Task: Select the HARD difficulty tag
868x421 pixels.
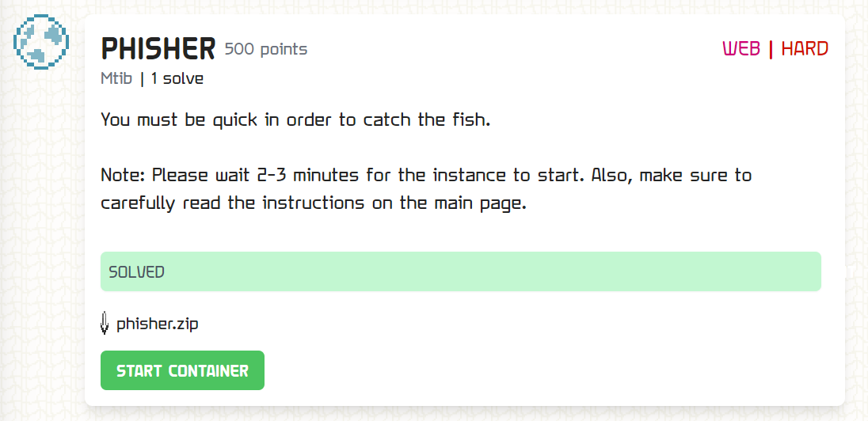Action: [805, 48]
